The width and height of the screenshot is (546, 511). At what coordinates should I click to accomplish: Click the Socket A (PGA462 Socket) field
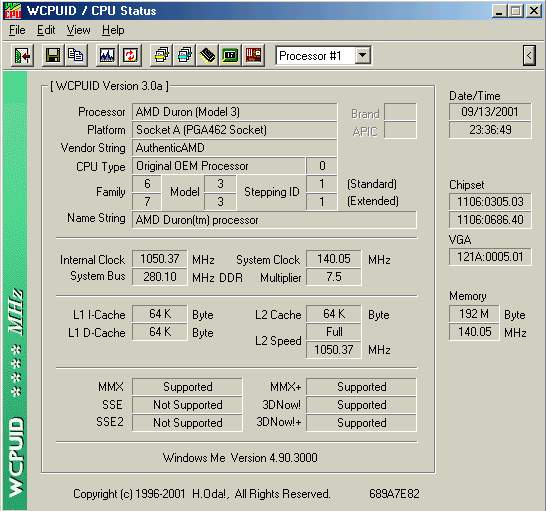pos(234,130)
